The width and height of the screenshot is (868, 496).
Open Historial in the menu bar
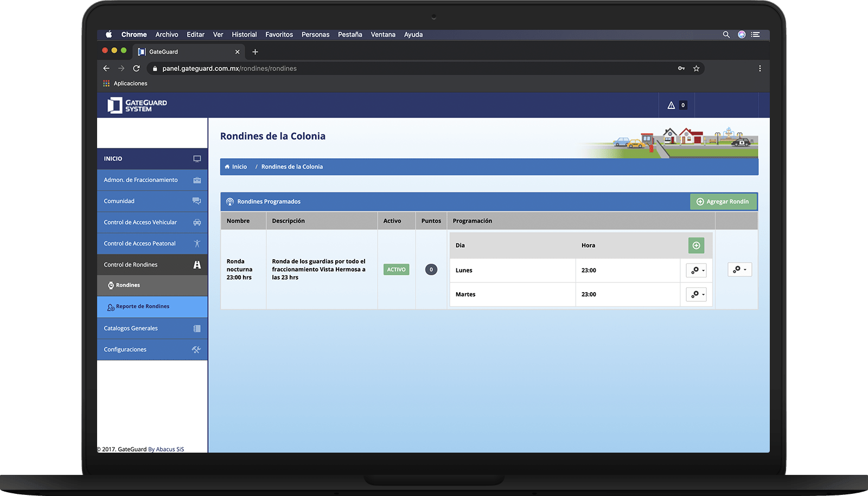[x=244, y=35]
